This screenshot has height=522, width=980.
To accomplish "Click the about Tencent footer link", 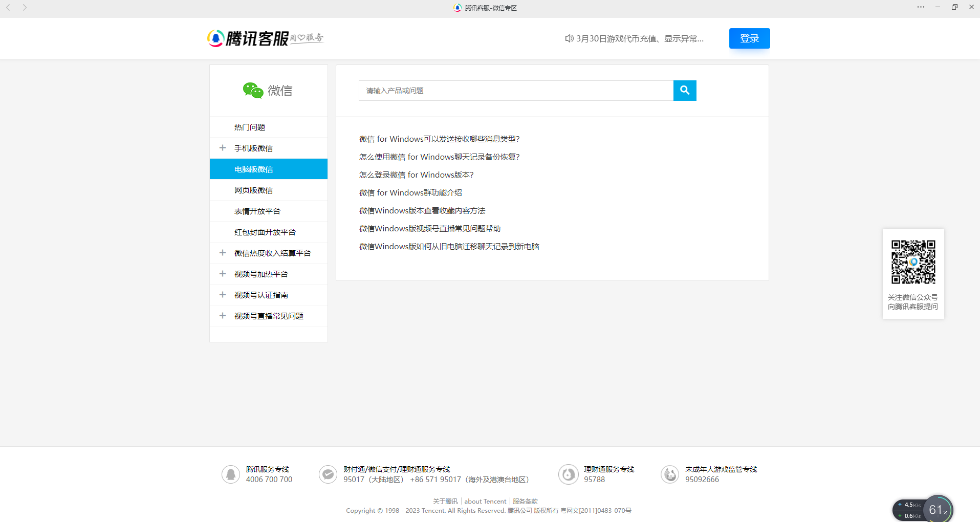I will click(x=485, y=502).
